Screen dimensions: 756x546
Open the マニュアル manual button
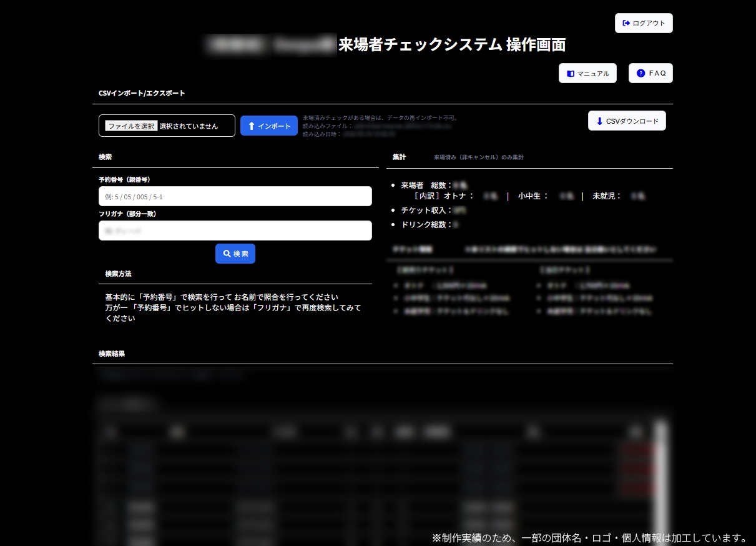(587, 73)
